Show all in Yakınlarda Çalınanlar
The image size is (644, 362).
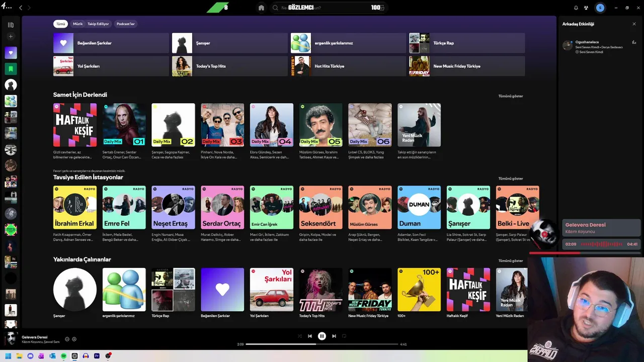click(511, 261)
